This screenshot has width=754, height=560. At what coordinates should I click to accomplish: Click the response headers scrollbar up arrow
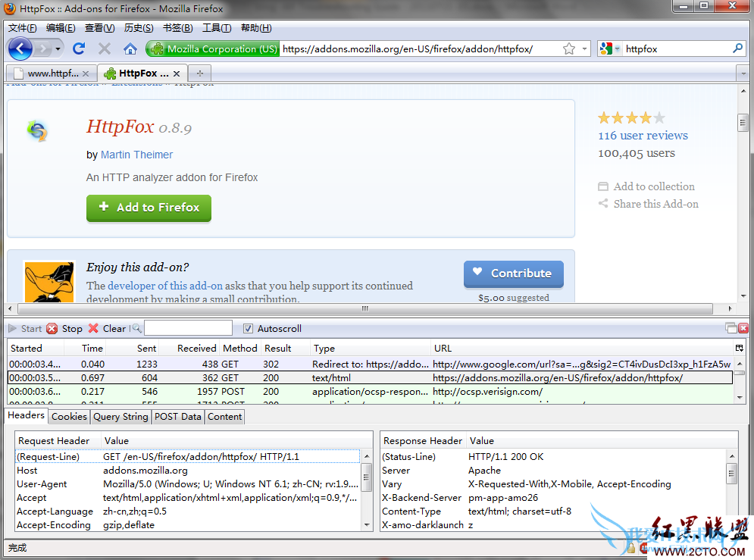(x=731, y=456)
